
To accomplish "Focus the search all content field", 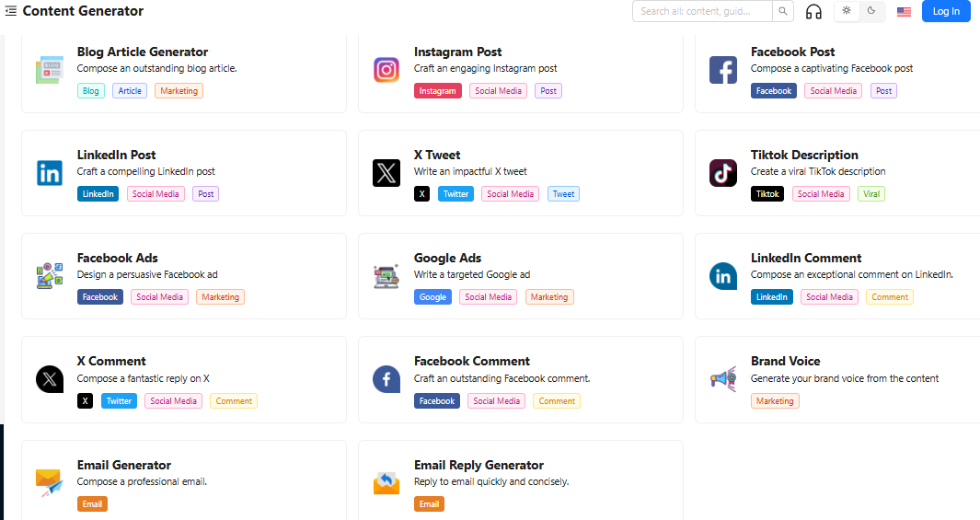I will coord(702,11).
